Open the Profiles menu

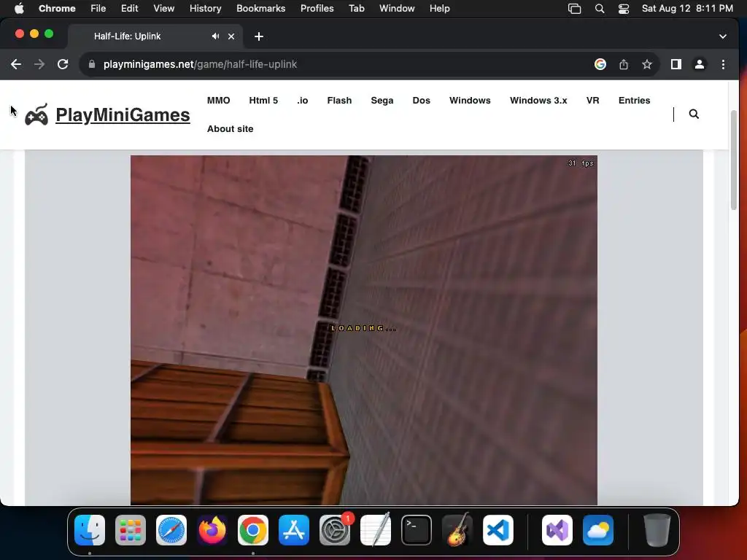coord(317,9)
